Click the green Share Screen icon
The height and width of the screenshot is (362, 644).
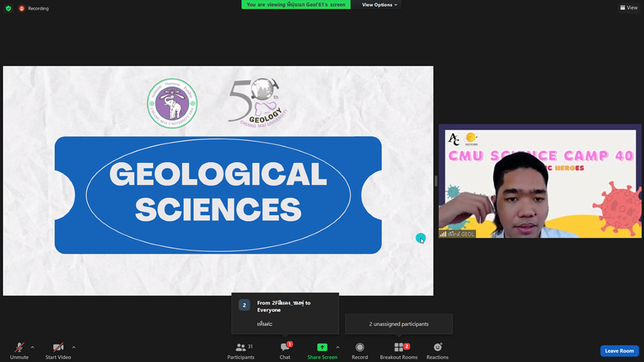322,347
